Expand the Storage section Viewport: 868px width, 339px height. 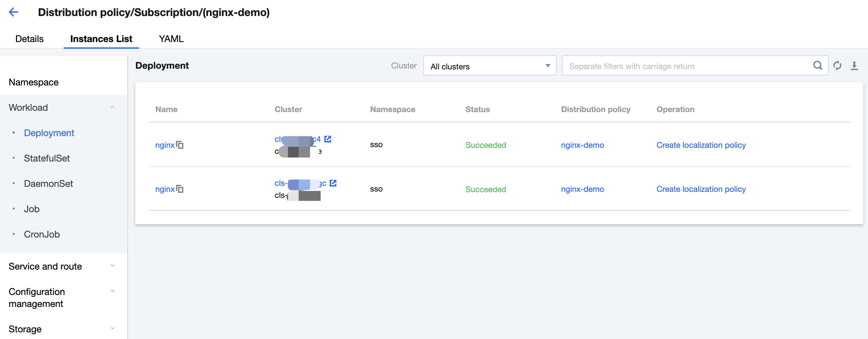(x=113, y=329)
